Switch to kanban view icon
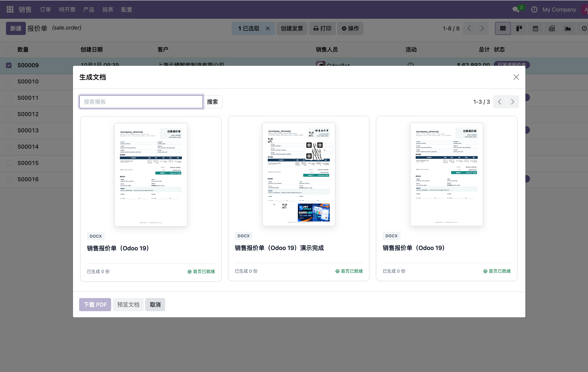The image size is (588, 372). (x=519, y=29)
